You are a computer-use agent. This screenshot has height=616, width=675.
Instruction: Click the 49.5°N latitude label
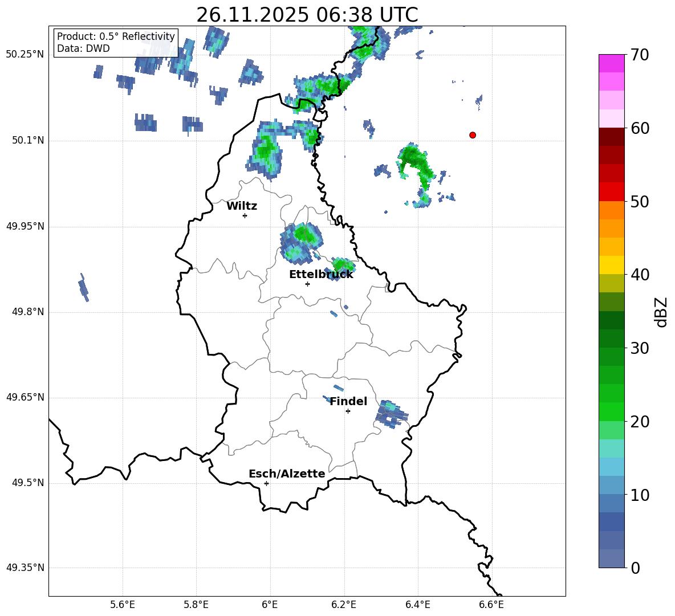pyautogui.click(x=28, y=483)
